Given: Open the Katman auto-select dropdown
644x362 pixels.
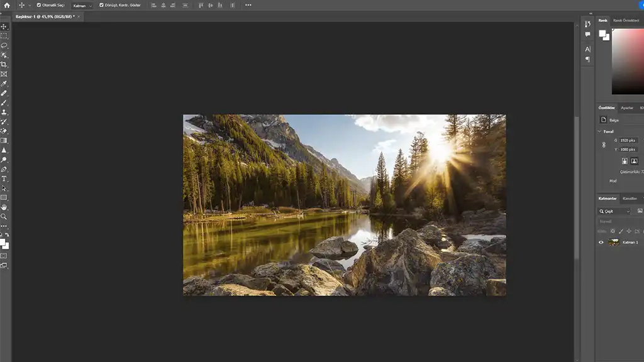Looking at the screenshot, I should click(82, 5).
